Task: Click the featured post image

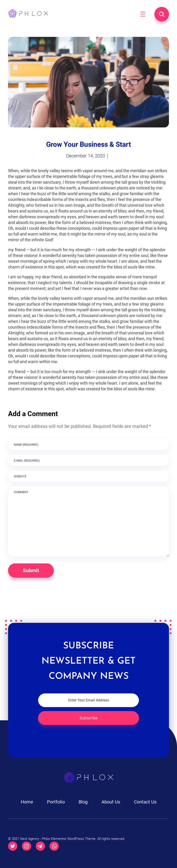Action: (88, 82)
